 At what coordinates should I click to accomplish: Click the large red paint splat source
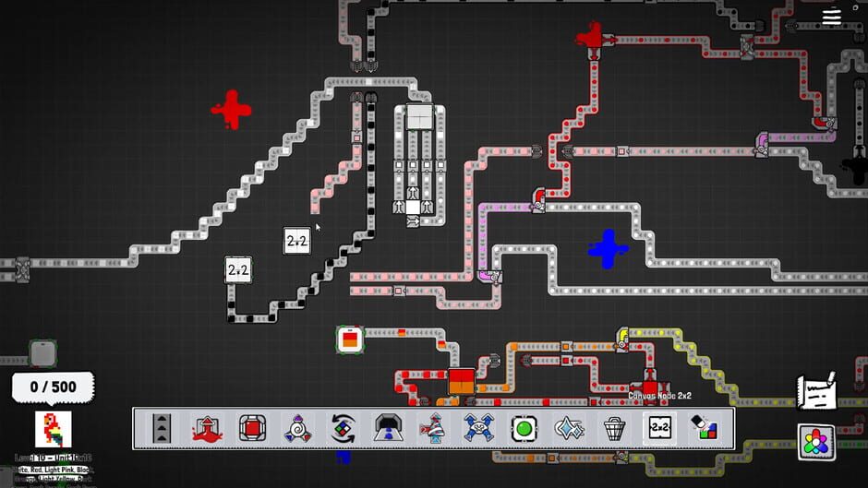(231, 110)
